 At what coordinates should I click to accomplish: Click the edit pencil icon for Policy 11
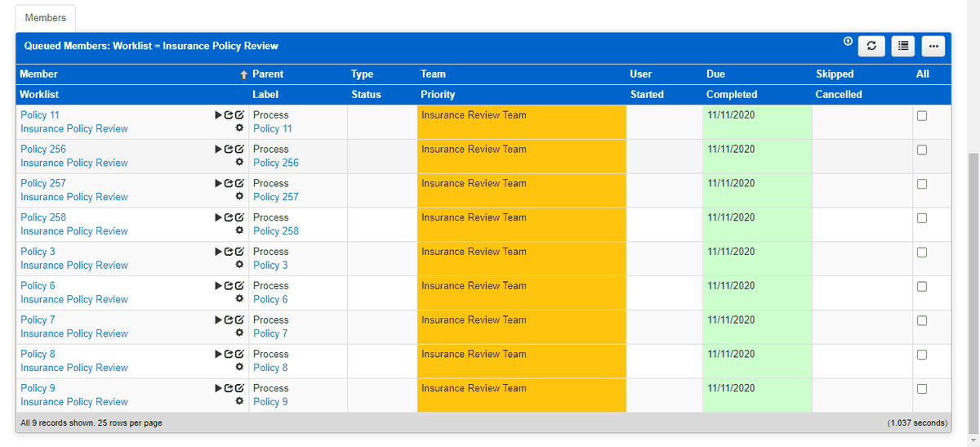240,115
